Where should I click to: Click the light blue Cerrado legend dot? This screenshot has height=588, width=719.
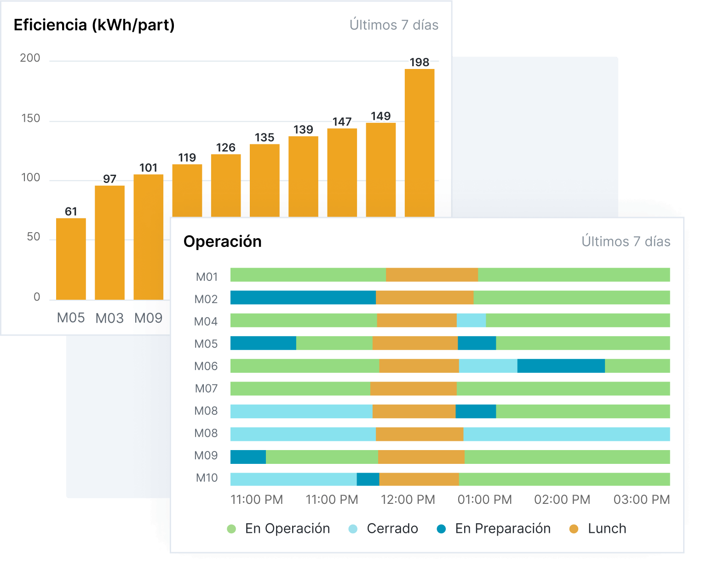pyautogui.click(x=353, y=529)
